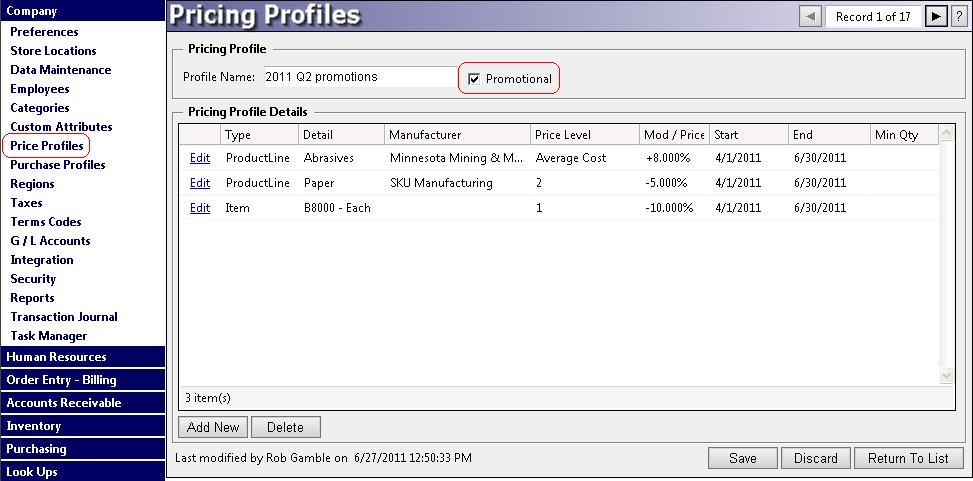Go to next record arrow
Screen dimensions: 973x481
point(935,16)
